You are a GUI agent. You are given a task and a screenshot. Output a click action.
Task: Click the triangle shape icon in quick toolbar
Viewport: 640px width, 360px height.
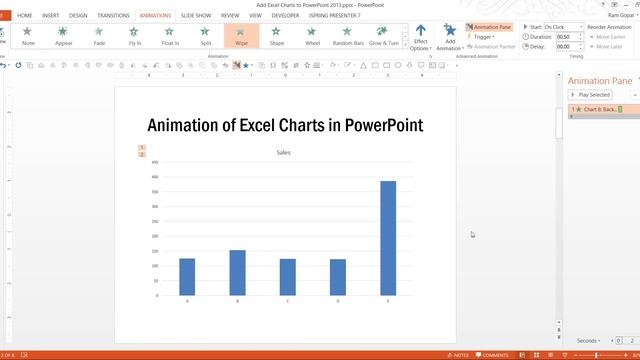[x=363, y=65]
